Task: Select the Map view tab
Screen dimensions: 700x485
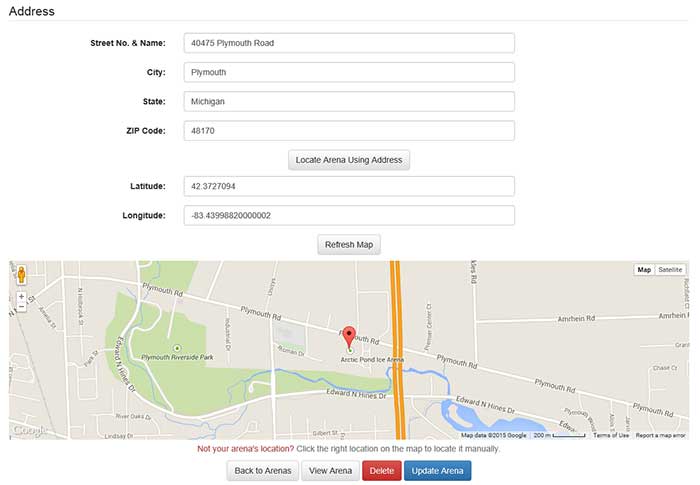Action: 645,270
